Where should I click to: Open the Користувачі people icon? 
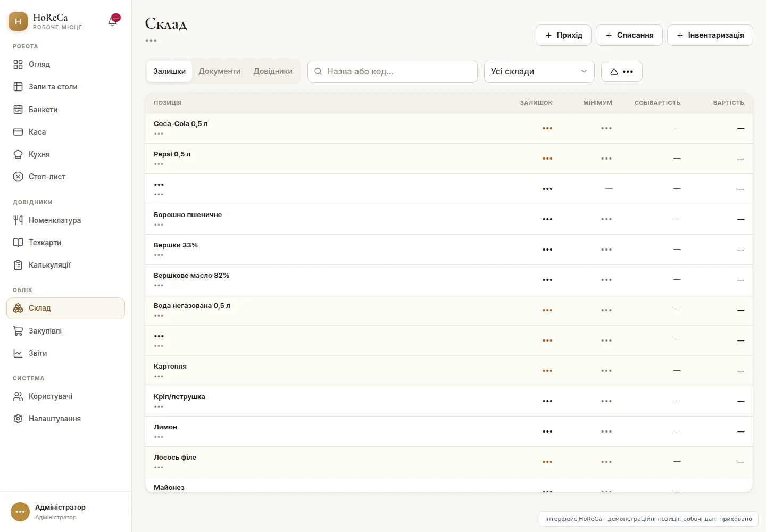point(18,396)
